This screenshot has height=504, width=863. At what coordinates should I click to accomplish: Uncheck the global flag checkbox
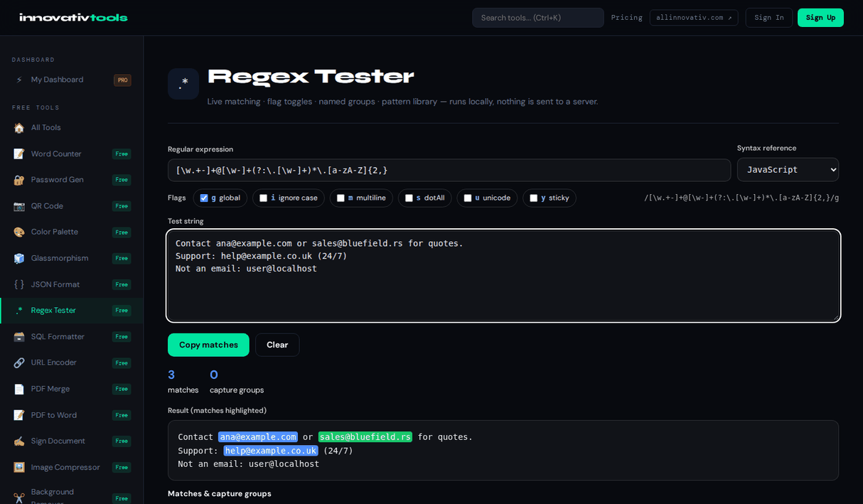pyautogui.click(x=204, y=198)
